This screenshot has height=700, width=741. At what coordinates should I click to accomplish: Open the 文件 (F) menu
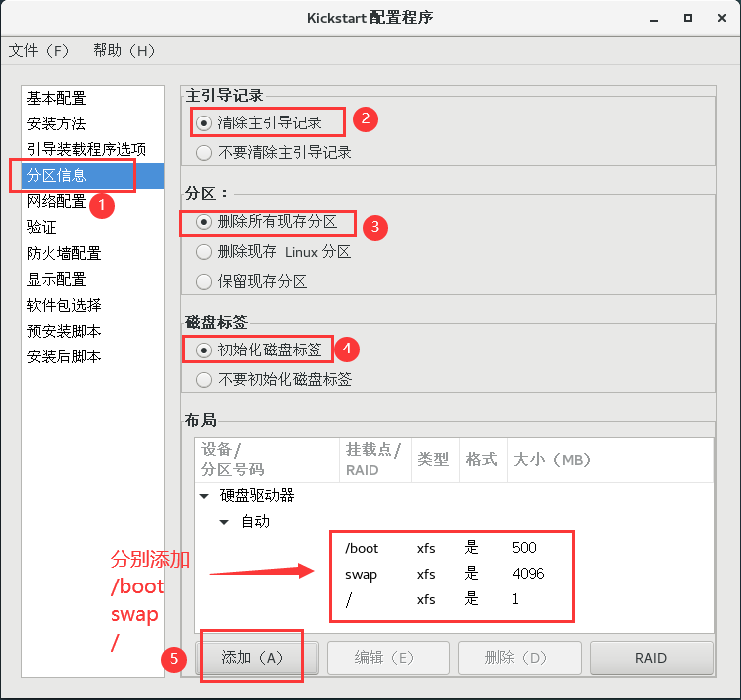[x=39, y=50]
